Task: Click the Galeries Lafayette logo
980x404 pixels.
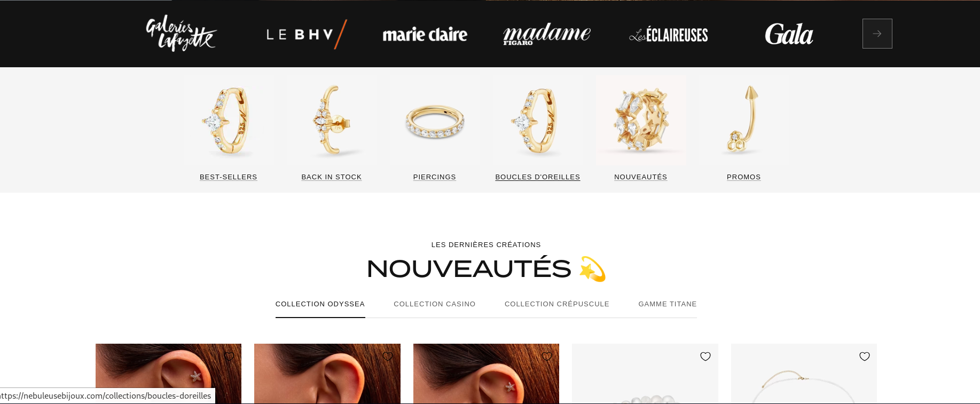Action: (x=181, y=33)
